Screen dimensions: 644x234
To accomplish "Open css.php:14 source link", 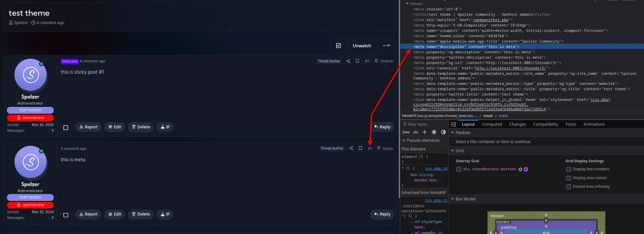I will [x=436, y=169].
